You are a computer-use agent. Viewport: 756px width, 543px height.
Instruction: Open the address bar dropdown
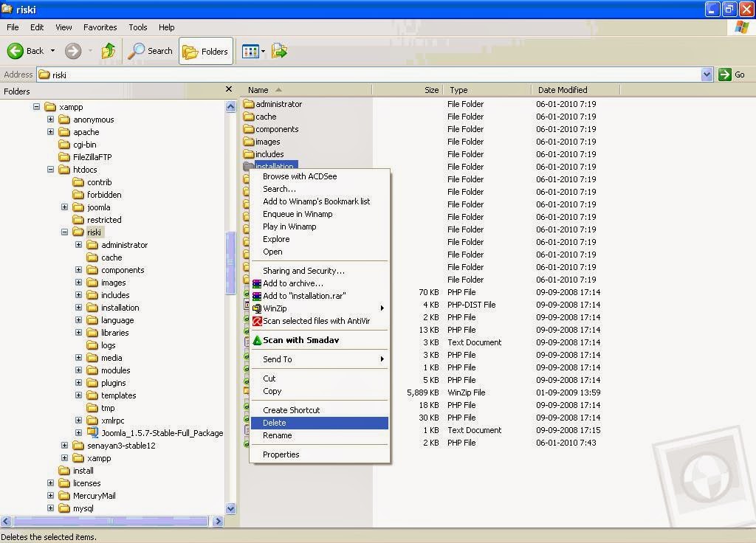coord(707,75)
